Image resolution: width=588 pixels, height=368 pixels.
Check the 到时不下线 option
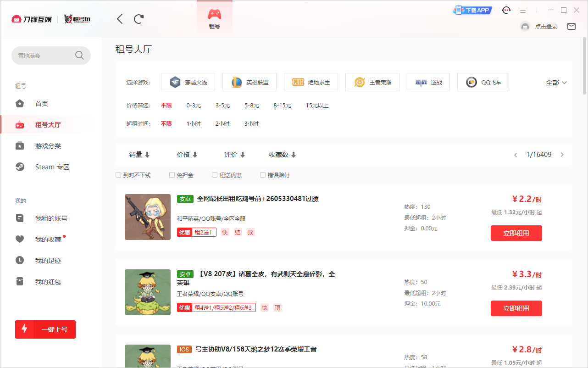[118, 175]
